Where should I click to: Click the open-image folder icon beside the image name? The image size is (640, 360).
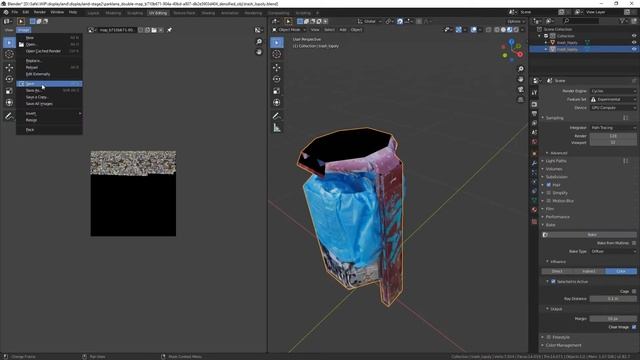154,30
